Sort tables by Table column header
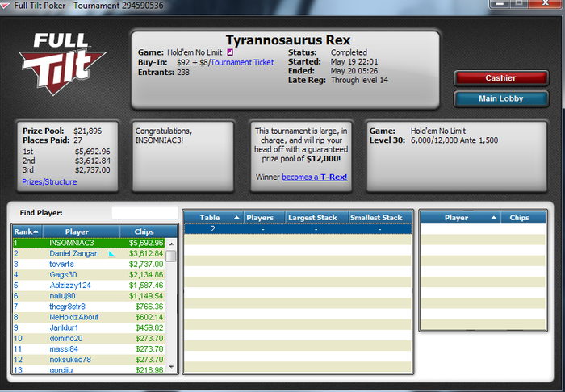Viewport: 565px width, 392px height. (x=213, y=218)
